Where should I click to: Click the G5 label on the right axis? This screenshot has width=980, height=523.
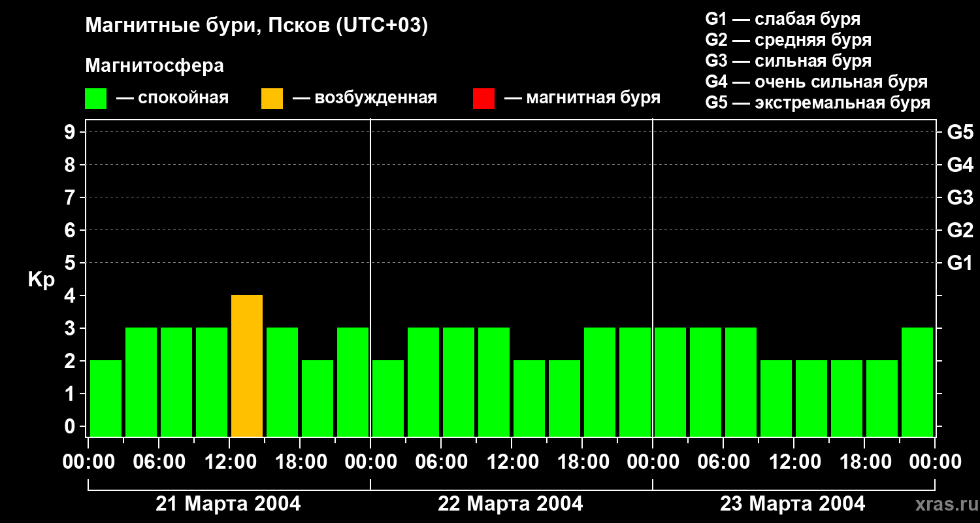(x=960, y=132)
